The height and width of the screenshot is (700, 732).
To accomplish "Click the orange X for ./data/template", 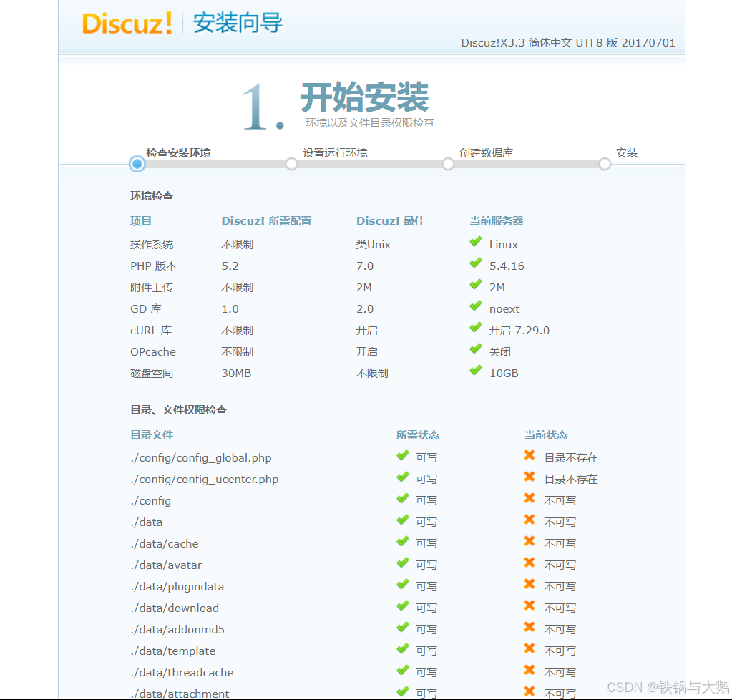I will click(x=530, y=648).
